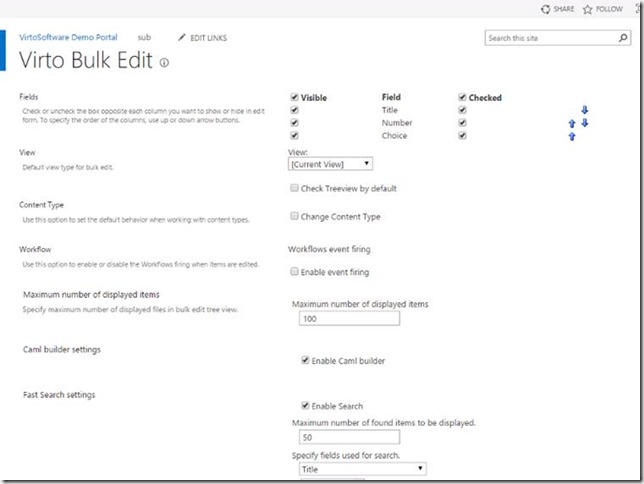
Task: Click the info icon beside Virto Bulk Edit
Action: click(x=164, y=62)
